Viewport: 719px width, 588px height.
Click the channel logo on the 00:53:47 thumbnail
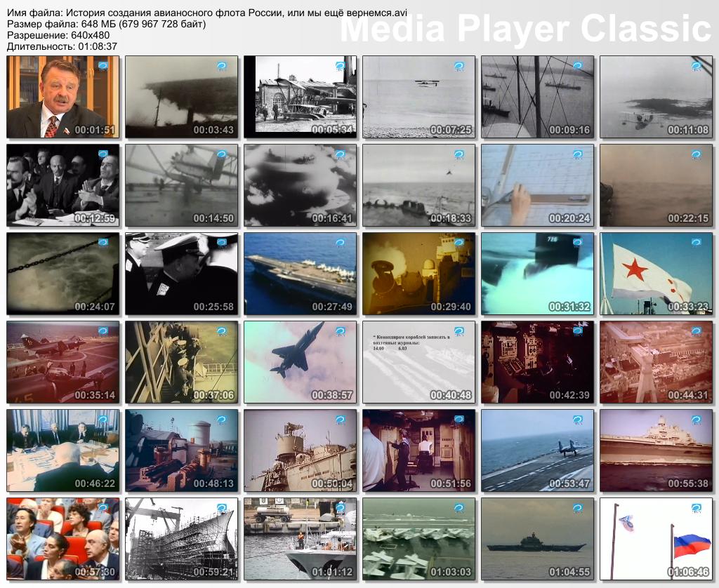click(578, 420)
